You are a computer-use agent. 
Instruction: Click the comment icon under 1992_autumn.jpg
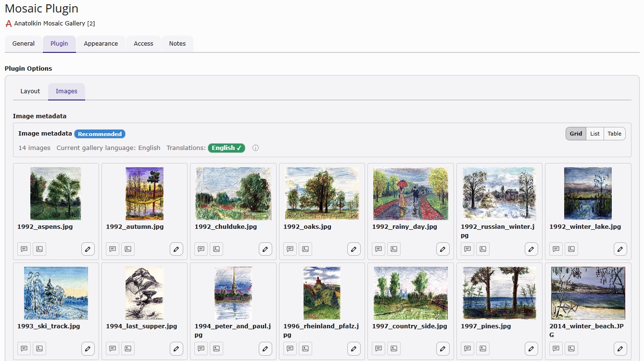[x=113, y=249]
